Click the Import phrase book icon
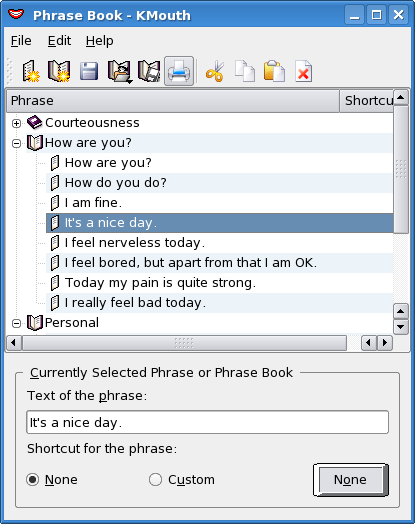415x524 pixels. coord(119,71)
